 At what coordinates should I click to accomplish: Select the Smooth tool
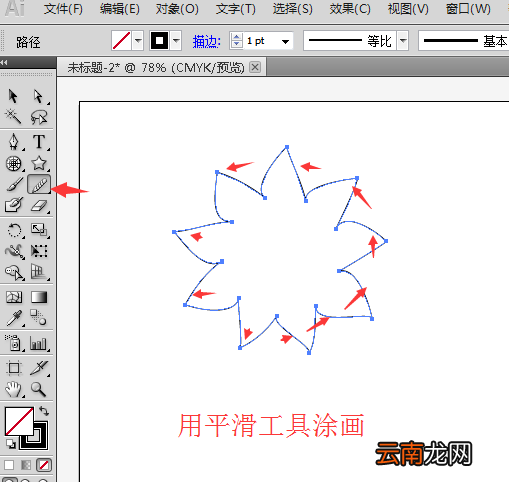(39, 184)
